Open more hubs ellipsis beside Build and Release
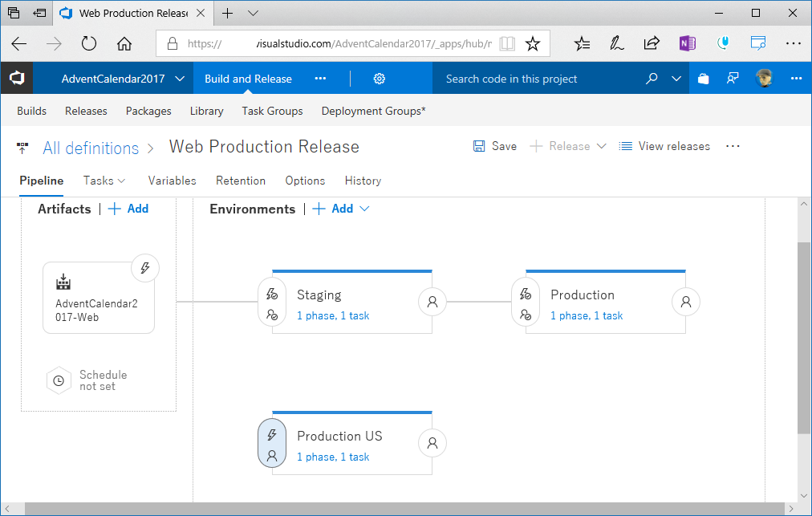This screenshot has height=516, width=812. click(x=321, y=79)
